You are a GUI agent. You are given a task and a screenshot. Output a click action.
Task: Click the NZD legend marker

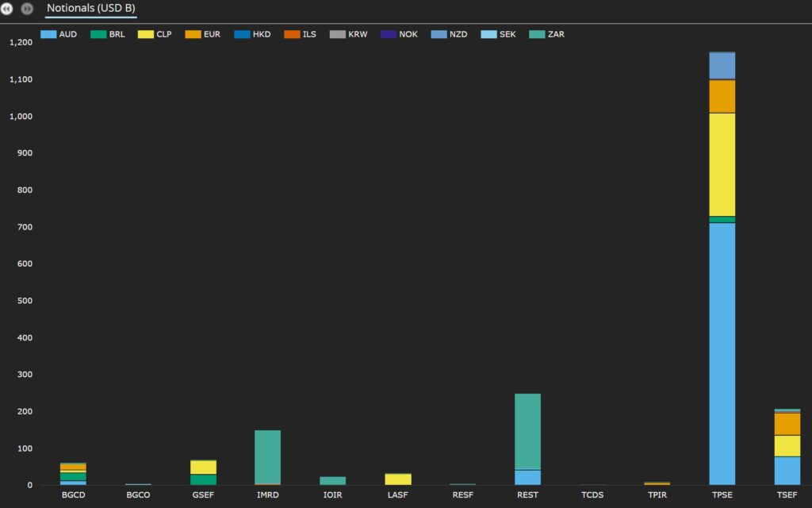click(439, 35)
